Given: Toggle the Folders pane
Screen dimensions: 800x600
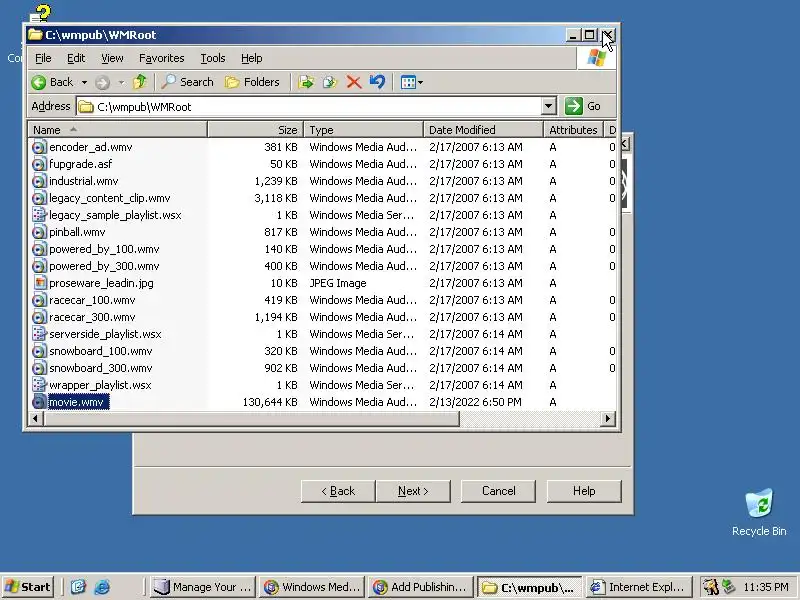Looking at the screenshot, I should pyautogui.click(x=253, y=82).
